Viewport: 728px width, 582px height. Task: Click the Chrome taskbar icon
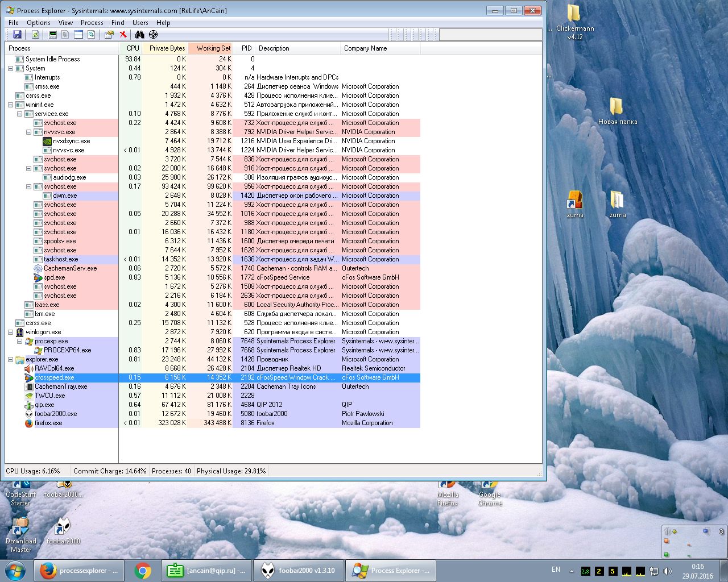(x=143, y=571)
